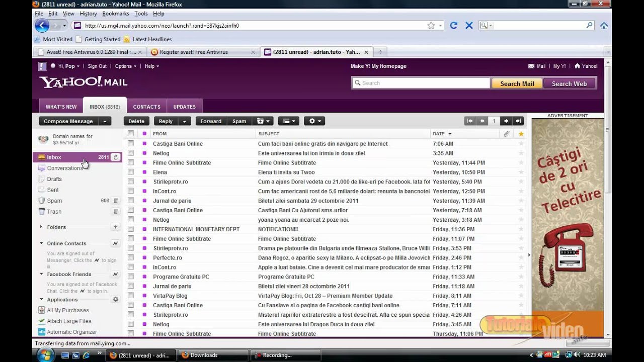Image resolution: width=644 pixels, height=362 pixels.
Task: Jump to last page arrow
Action: [518, 121]
